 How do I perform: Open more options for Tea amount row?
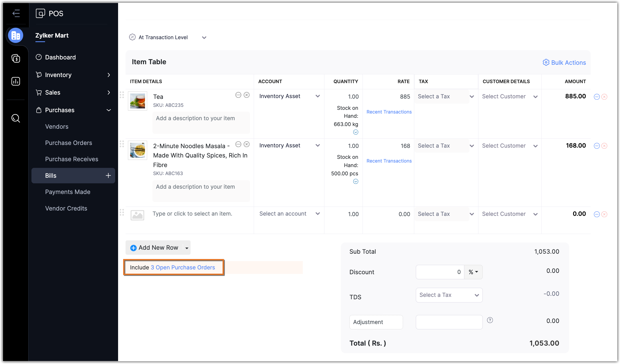597,97
